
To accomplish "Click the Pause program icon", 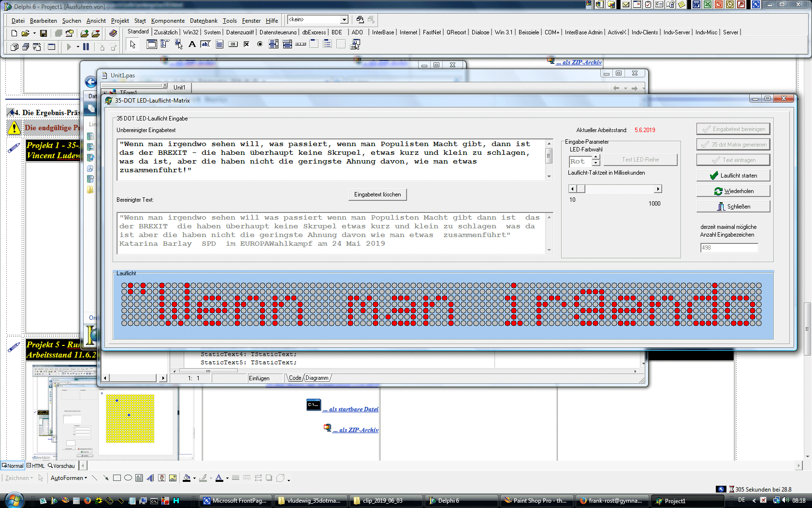I will [x=86, y=47].
